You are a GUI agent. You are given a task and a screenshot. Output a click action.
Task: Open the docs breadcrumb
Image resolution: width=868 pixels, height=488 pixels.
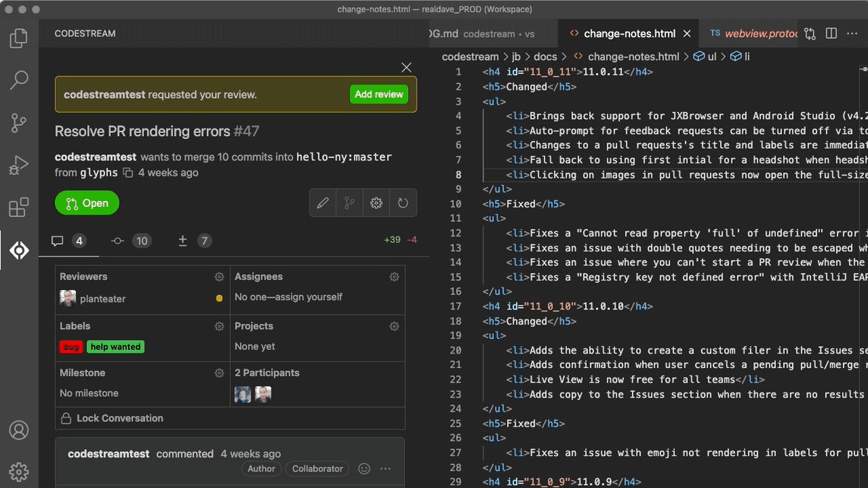[x=545, y=56]
